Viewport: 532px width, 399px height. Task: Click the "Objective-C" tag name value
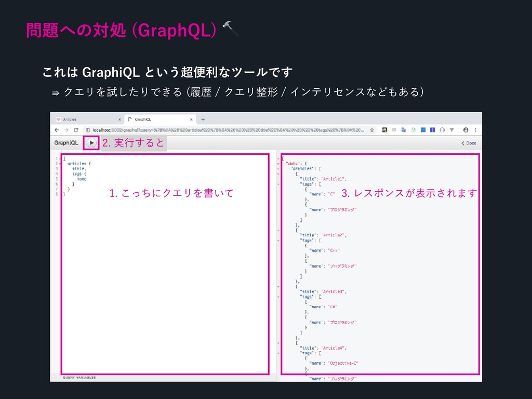click(x=343, y=363)
